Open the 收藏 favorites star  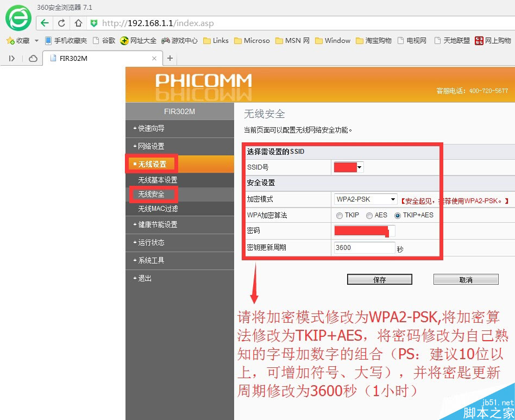[18, 40]
